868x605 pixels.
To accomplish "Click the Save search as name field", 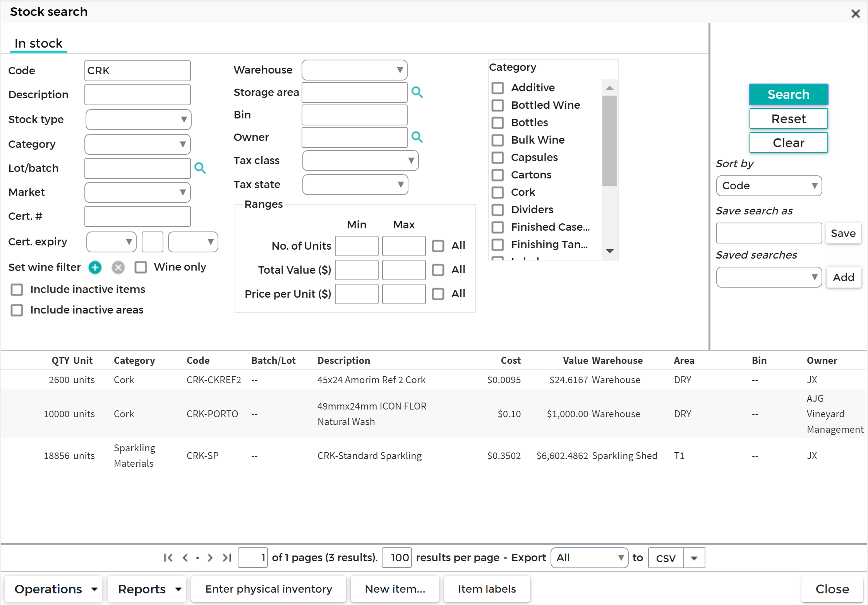I will 769,233.
